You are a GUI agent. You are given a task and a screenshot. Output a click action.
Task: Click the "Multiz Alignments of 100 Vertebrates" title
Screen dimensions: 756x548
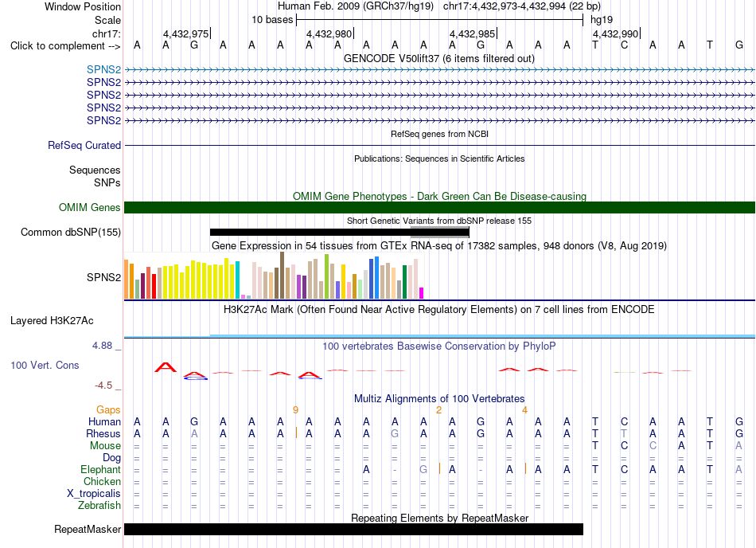point(439,399)
